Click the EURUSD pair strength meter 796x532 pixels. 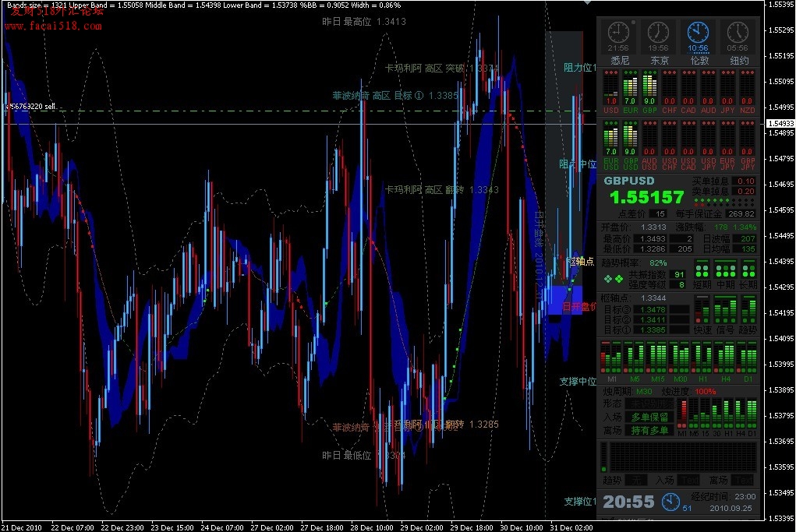point(610,138)
